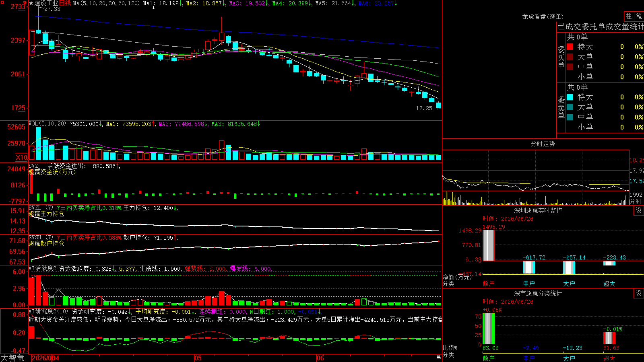Toggle the 笔 tick view
The width and height of the screenshot is (644, 362).
pyautogui.click(x=639, y=16)
